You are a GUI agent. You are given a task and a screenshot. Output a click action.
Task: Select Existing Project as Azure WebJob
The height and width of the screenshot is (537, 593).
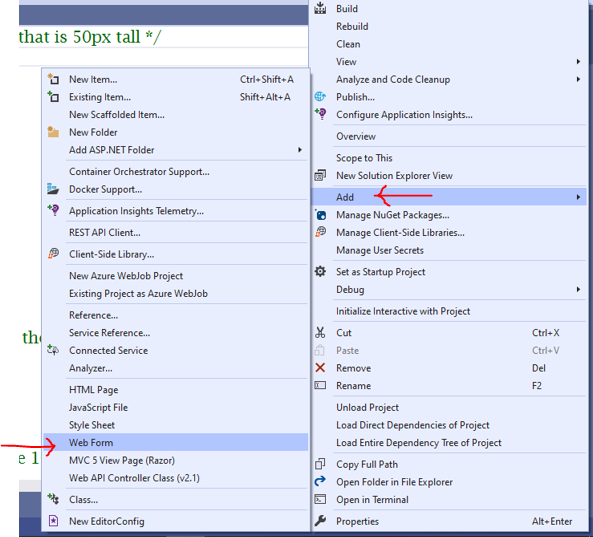[175, 294]
